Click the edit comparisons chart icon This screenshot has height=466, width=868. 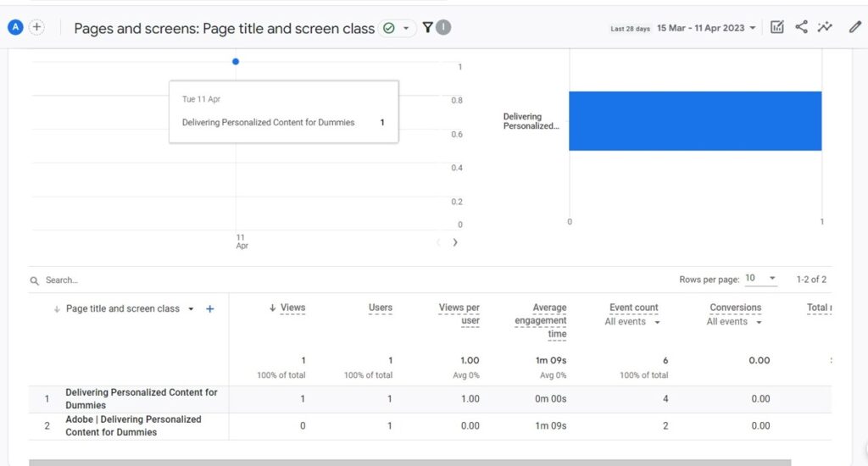[776, 27]
